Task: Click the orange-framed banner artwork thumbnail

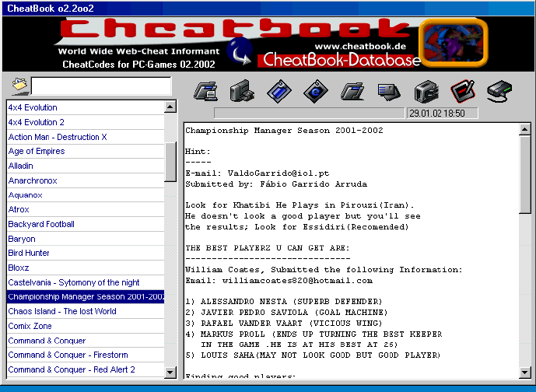Action: pos(454,43)
